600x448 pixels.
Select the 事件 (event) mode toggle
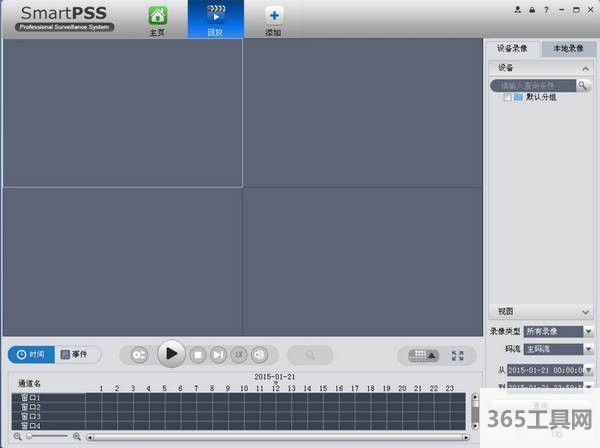[75, 355]
